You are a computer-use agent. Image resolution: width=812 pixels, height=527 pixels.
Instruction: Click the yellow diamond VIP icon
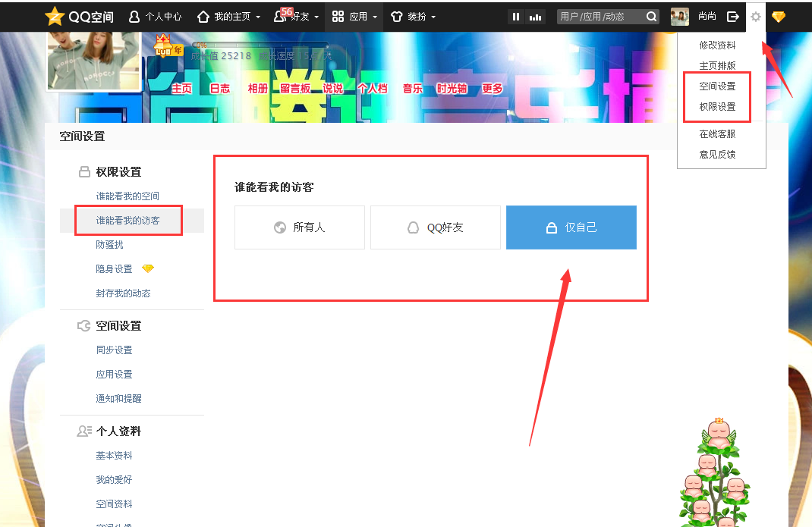(x=779, y=16)
